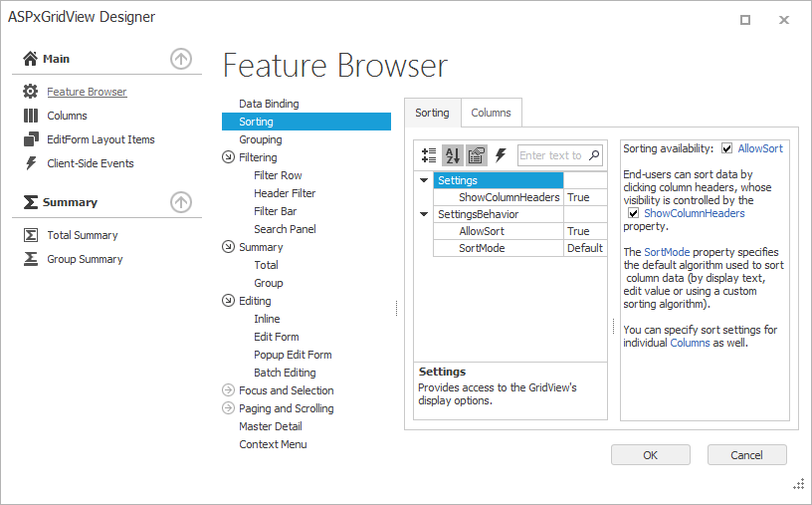Viewport: 812px width, 505px height.
Task: Collapse the Editing tree node arrow
Action: click(x=228, y=300)
